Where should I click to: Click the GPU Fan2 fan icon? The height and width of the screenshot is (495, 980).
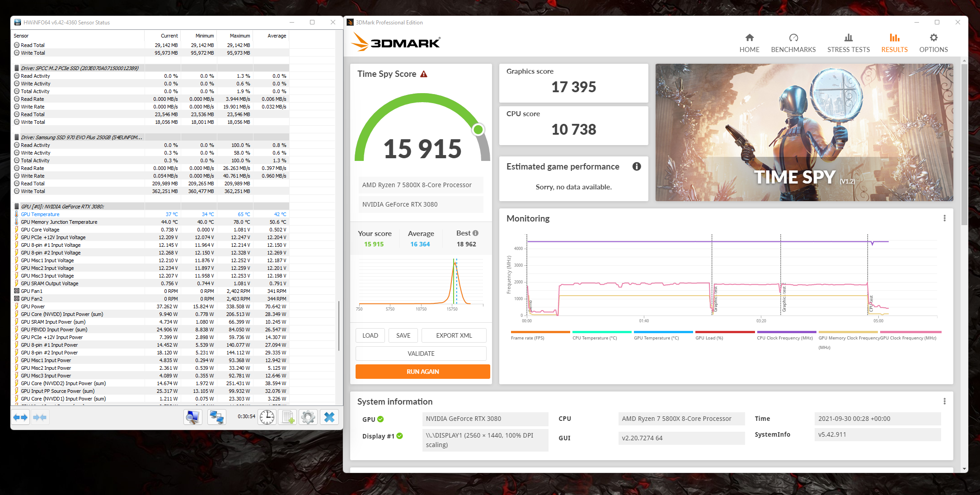click(17, 299)
